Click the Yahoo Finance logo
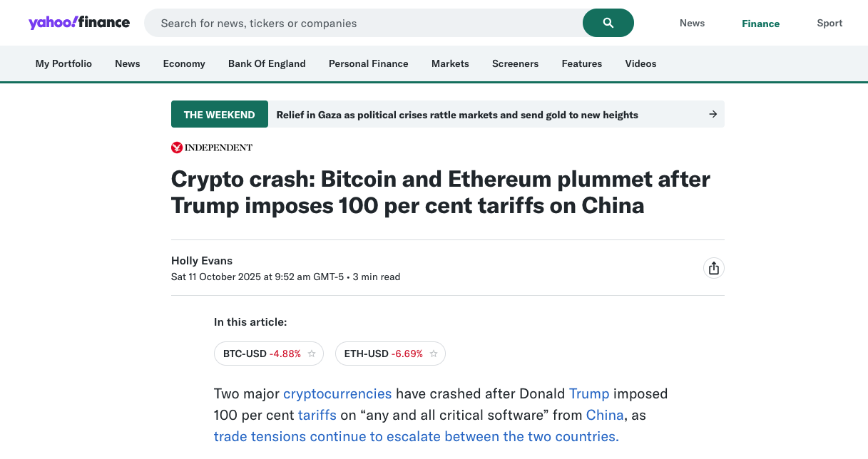The width and height of the screenshot is (868, 459). coord(79,23)
